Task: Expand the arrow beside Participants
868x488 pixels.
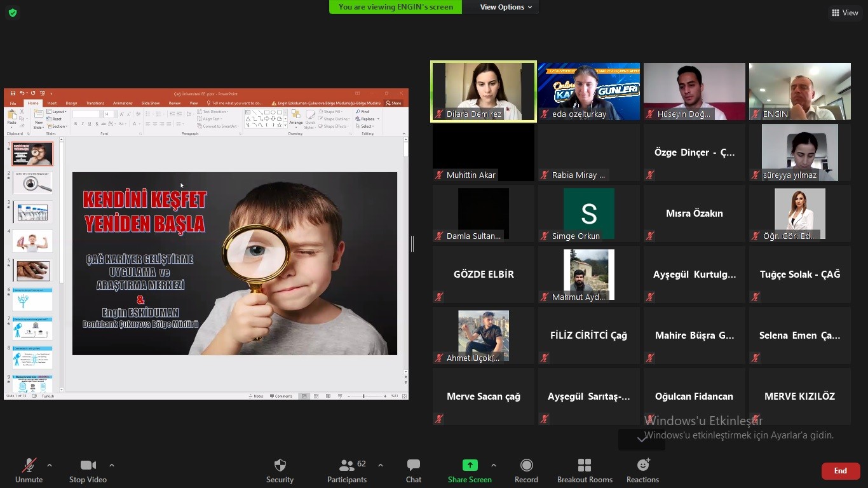Action: pos(381,465)
